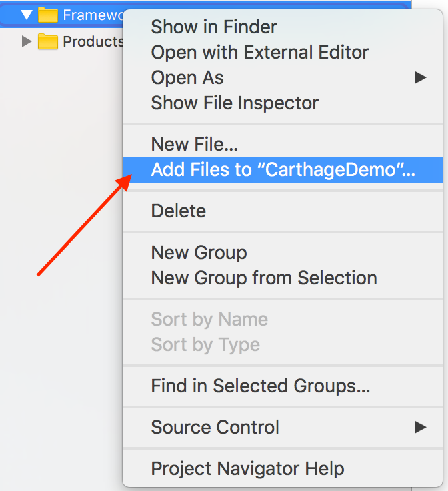
Task: Click Delete in the context menu
Action: 179,211
